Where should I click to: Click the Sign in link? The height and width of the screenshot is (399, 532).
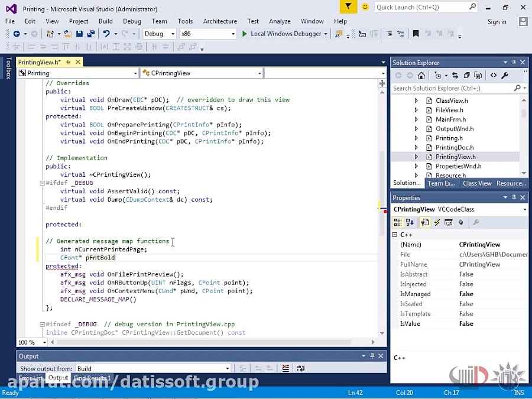(497, 22)
